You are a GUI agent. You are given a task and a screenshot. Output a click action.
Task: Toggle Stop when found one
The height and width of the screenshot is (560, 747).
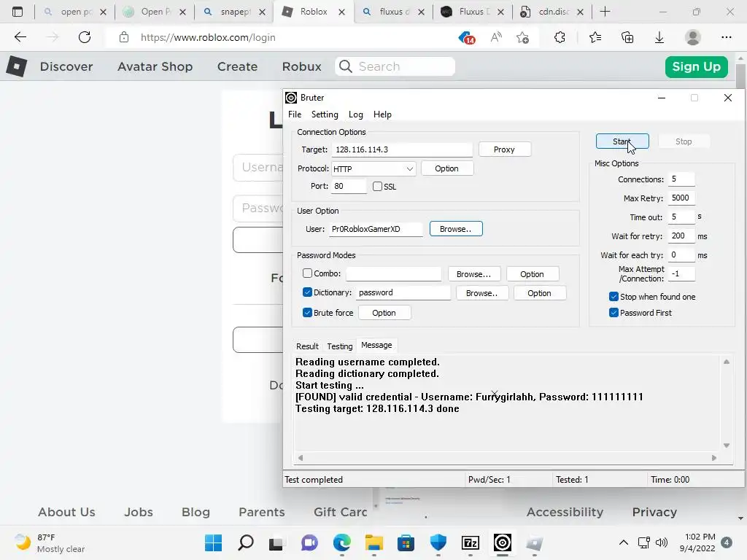[x=614, y=297]
